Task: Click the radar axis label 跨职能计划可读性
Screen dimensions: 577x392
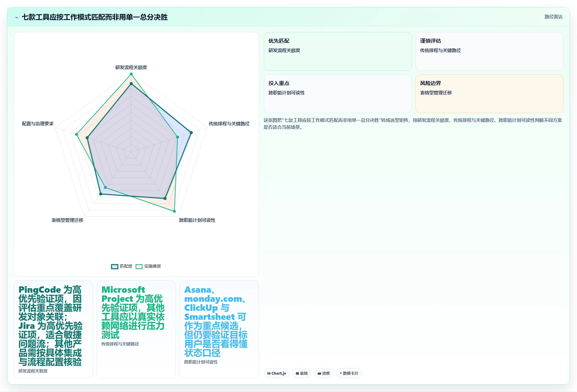Action: click(197, 220)
